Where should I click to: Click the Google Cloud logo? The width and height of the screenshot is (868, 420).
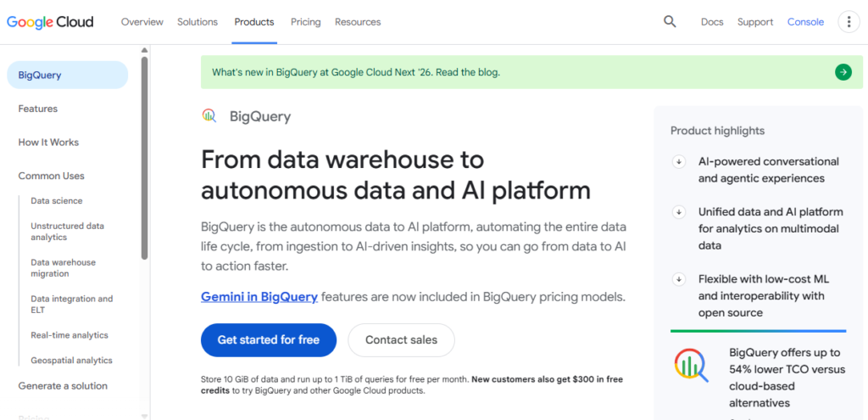[x=50, y=22]
